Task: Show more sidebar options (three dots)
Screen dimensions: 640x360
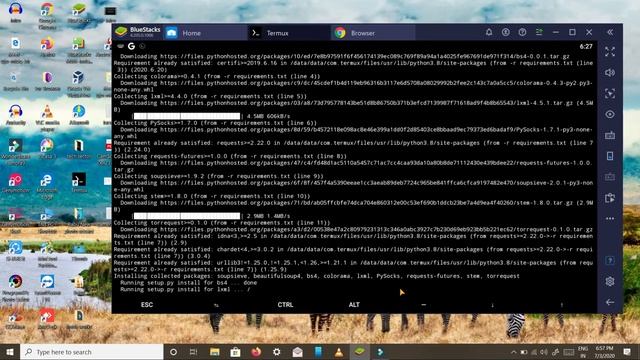Action: (x=610, y=219)
